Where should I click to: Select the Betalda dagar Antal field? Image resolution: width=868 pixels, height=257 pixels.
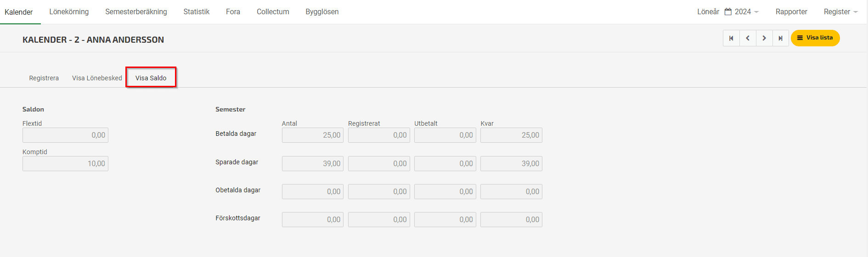click(313, 135)
